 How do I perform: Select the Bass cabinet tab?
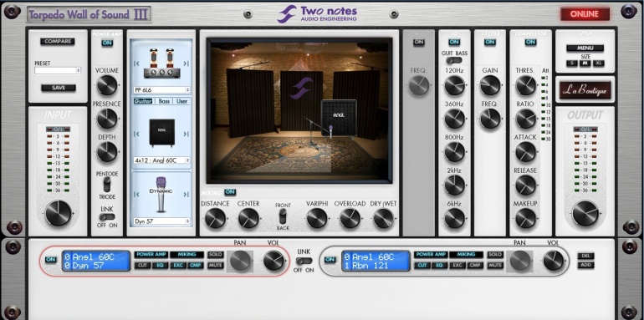pyautogui.click(x=164, y=101)
